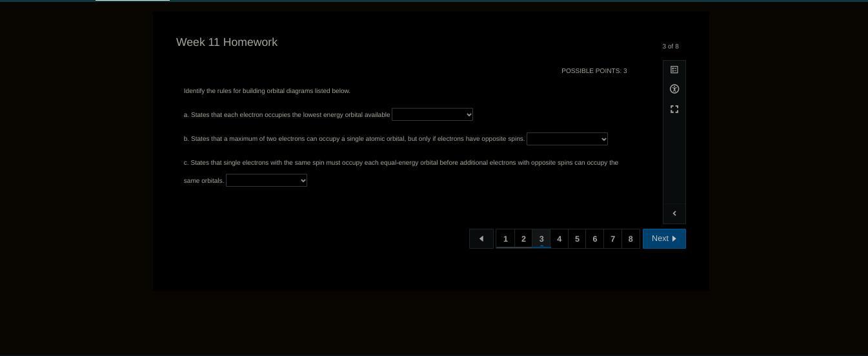Open the dropdown for rule a

click(x=432, y=114)
